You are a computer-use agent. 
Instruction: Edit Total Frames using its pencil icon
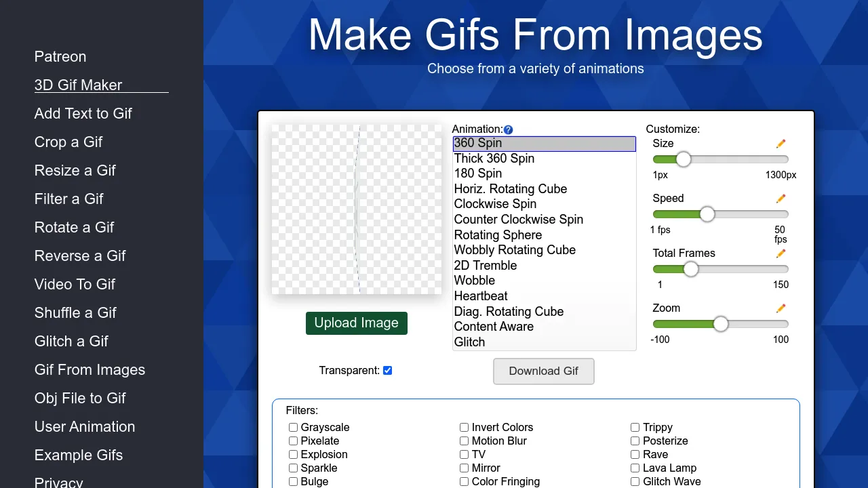pos(781,253)
